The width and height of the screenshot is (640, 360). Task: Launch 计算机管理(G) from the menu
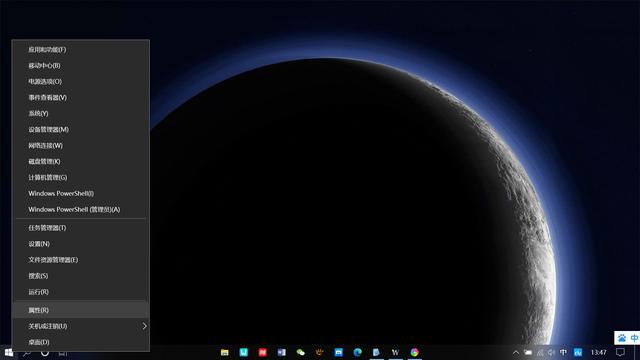tap(80, 177)
